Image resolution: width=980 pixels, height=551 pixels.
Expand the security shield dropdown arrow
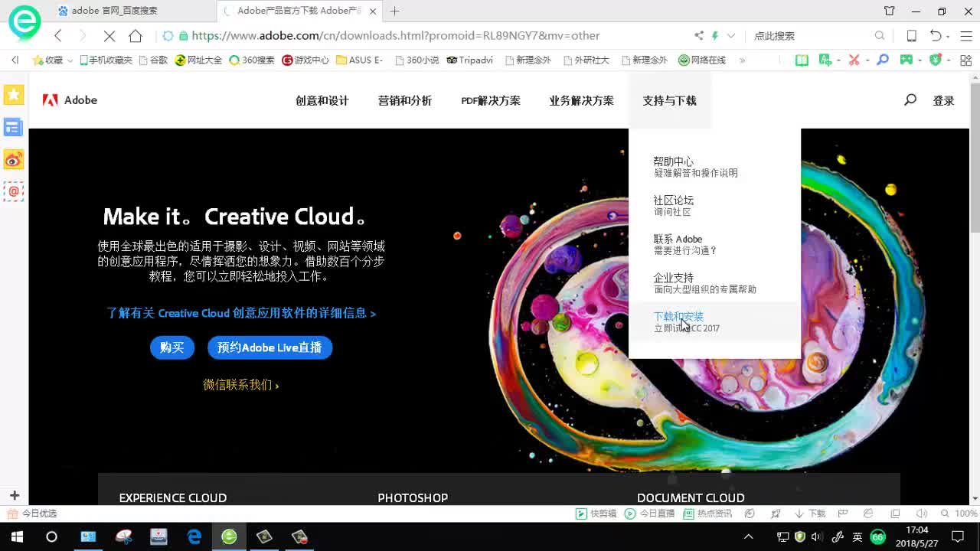click(949, 60)
